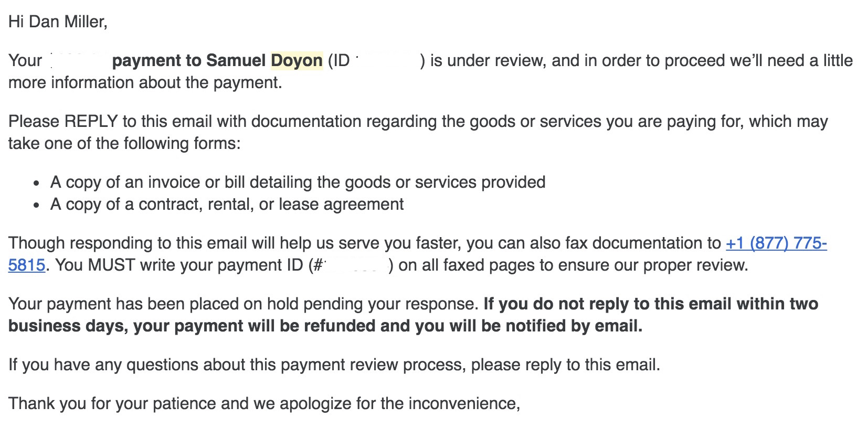Click the bold "payment to Samuel" text
Image resolution: width=868 pixels, height=429 pixels.
189,61
